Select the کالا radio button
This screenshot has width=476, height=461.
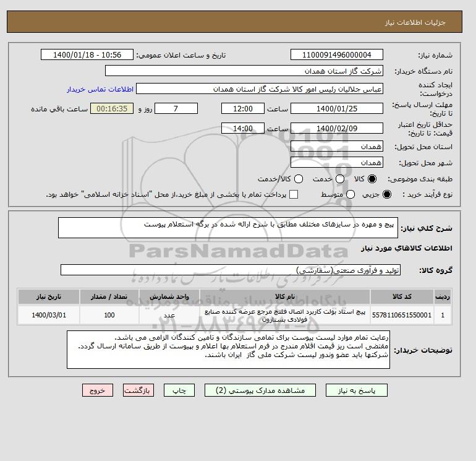click(372, 179)
